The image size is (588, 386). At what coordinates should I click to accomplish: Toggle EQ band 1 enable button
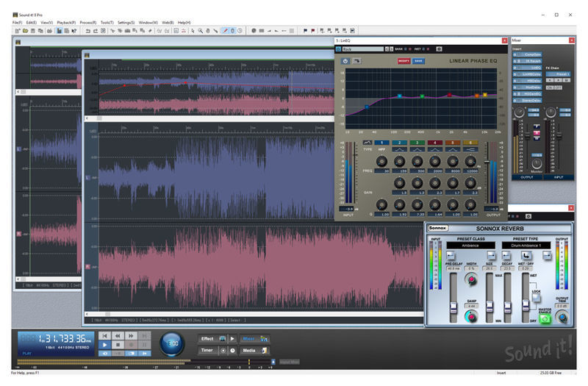click(x=381, y=143)
